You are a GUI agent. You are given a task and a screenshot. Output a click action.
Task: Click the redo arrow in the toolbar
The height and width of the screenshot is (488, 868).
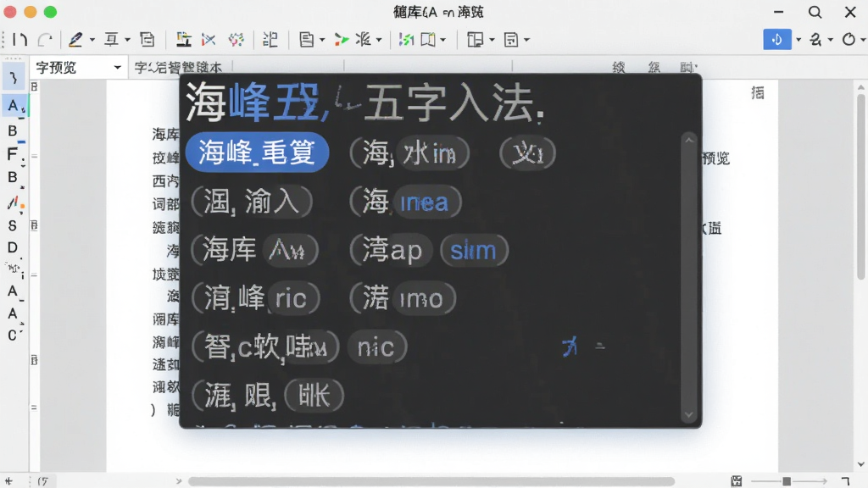(45, 39)
